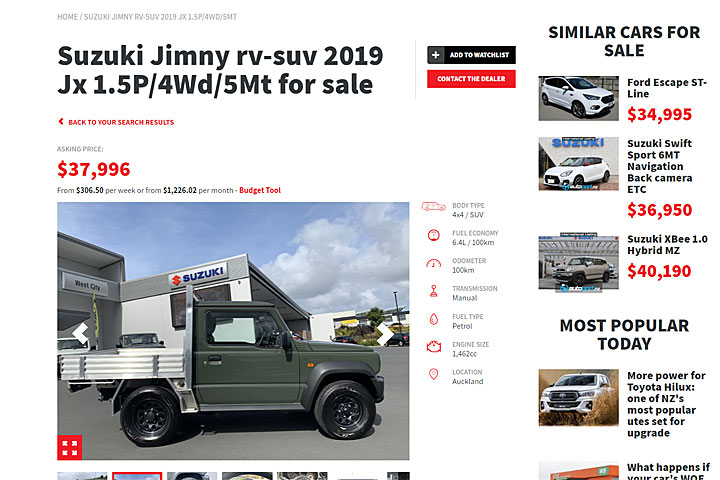
Task: Open fullscreen photo view via red expand icon
Action: 70,447
